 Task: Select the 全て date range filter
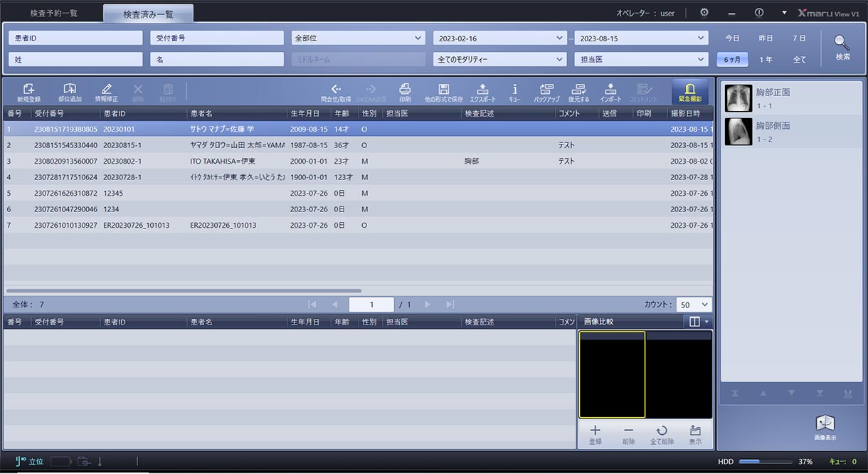tap(799, 60)
